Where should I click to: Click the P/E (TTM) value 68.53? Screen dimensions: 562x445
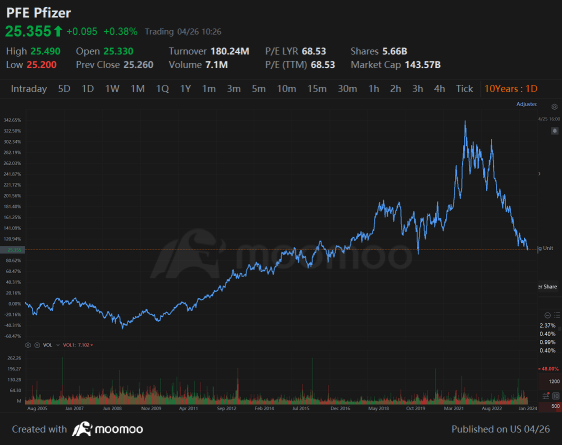pyautogui.click(x=323, y=65)
